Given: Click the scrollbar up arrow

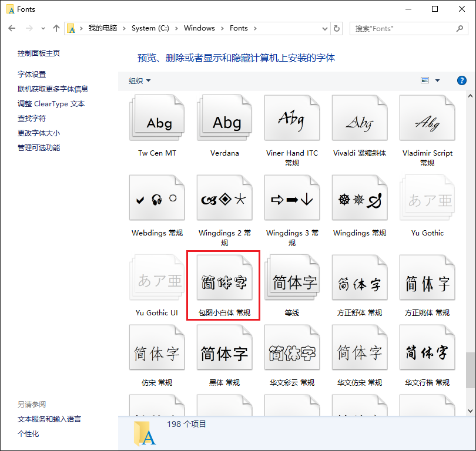Looking at the screenshot, I should (470, 96).
